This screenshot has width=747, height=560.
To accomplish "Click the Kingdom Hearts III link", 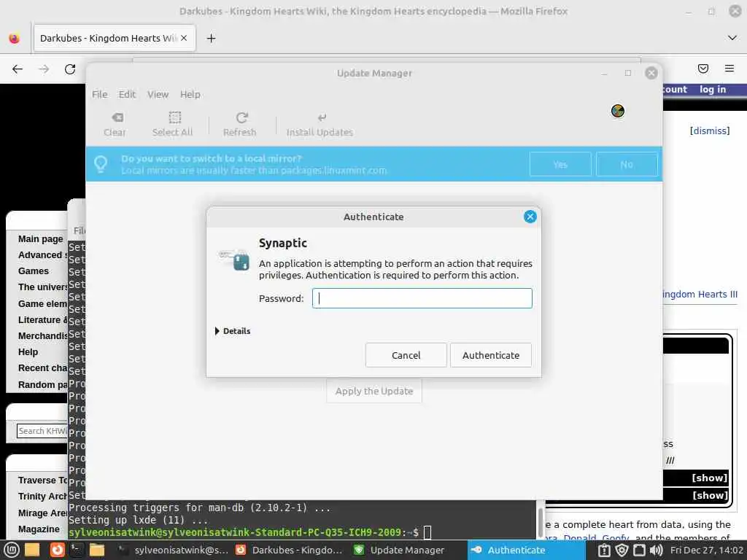I will 700,295.
